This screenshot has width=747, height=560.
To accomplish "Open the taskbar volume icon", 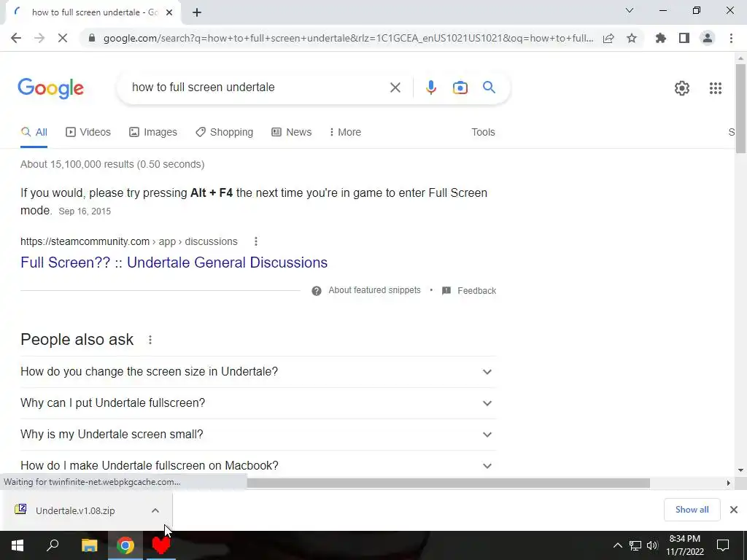I will click(652, 545).
